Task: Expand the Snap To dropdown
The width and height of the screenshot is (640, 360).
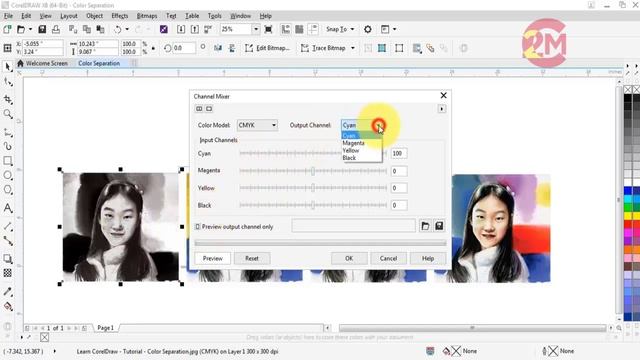Action: click(x=353, y=29)
